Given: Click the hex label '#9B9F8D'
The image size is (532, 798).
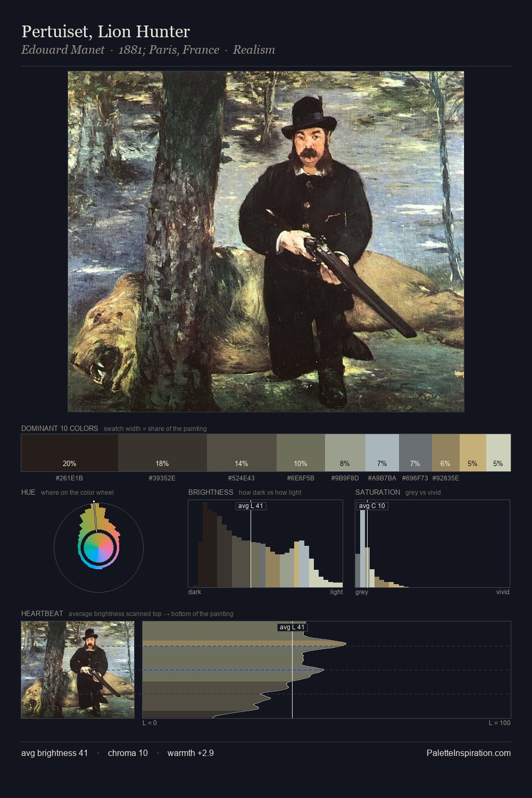Looking at the screenshot, I should [x=345, y=478].
